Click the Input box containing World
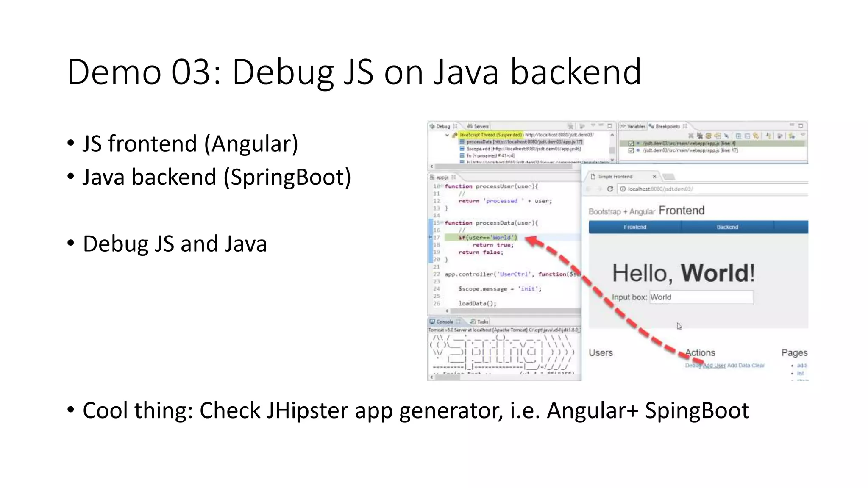This screenshot has width=868, height=488. pyautogui.click(x=701, y=297)
